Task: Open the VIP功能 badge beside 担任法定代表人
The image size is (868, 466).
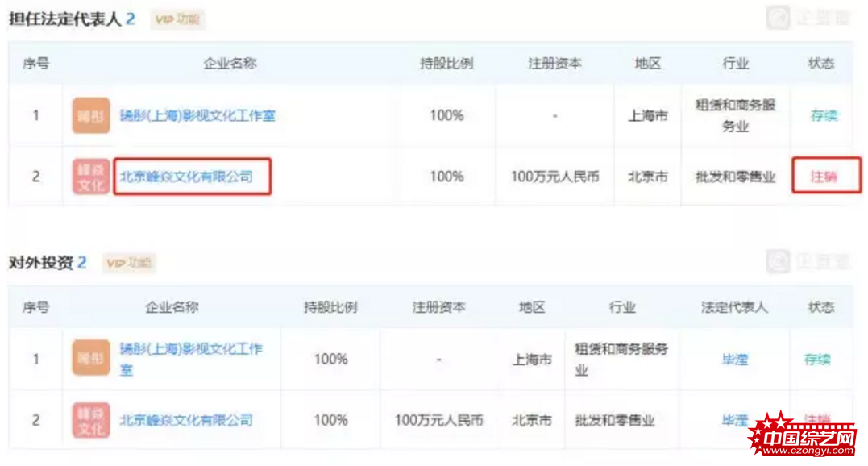Action: pos(177,19)
